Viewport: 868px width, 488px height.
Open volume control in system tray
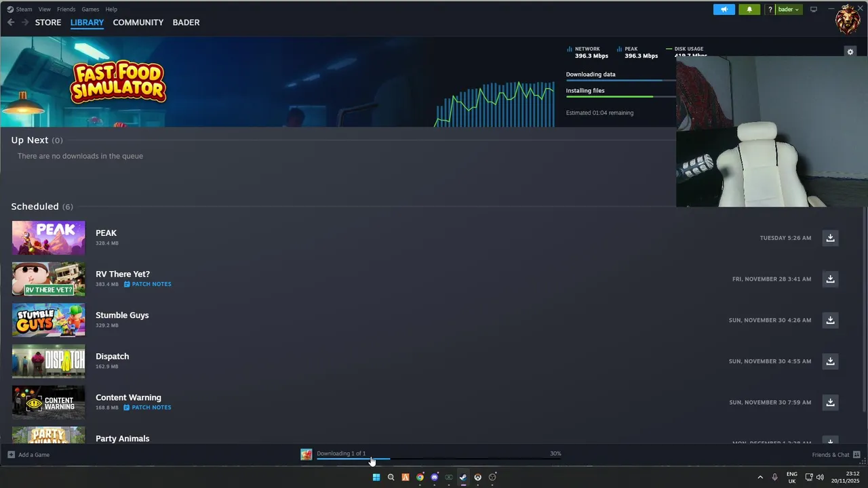tap(820, 477)
